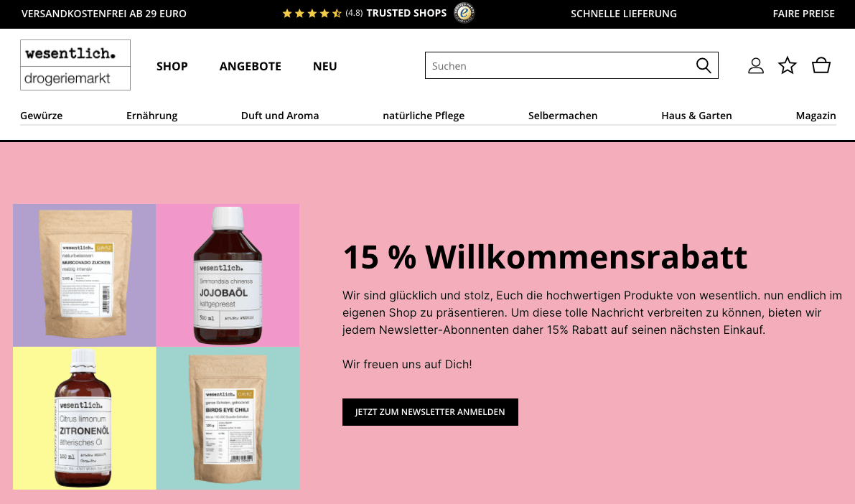Open the NEU menu item
Image resolution: width=855 pixels, height=504 pixels.
[x=325, y=66]
